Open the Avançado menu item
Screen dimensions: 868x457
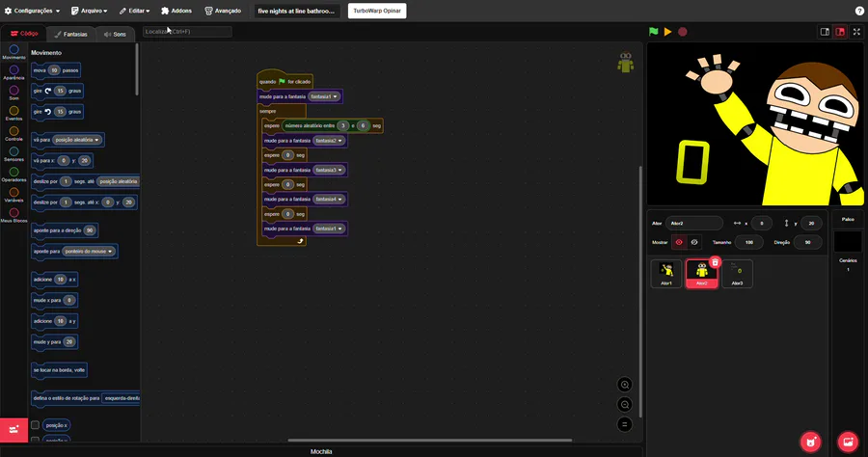tap(223, 11)
